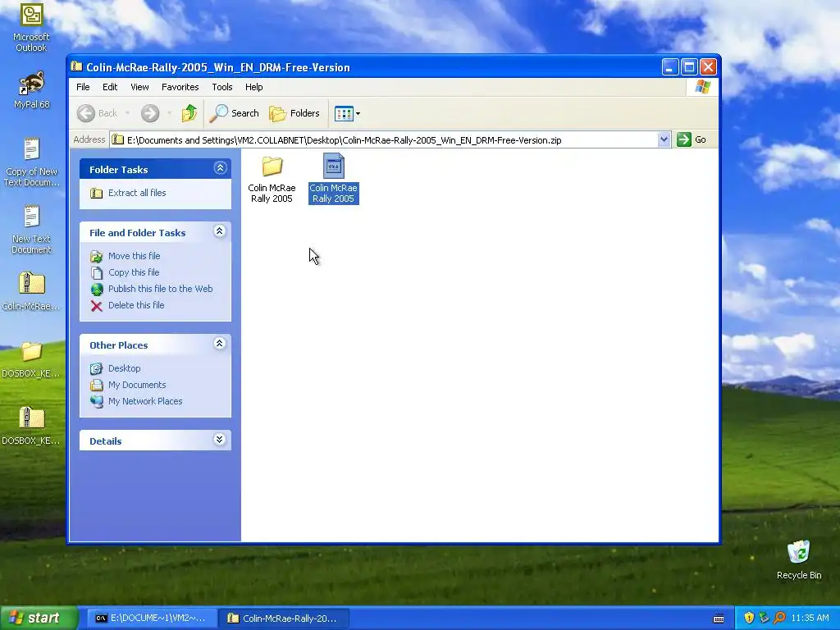Click the red X Delete icon
This screenshot has width=840, height=630.
pyautogui.click(x=97, y=306)
